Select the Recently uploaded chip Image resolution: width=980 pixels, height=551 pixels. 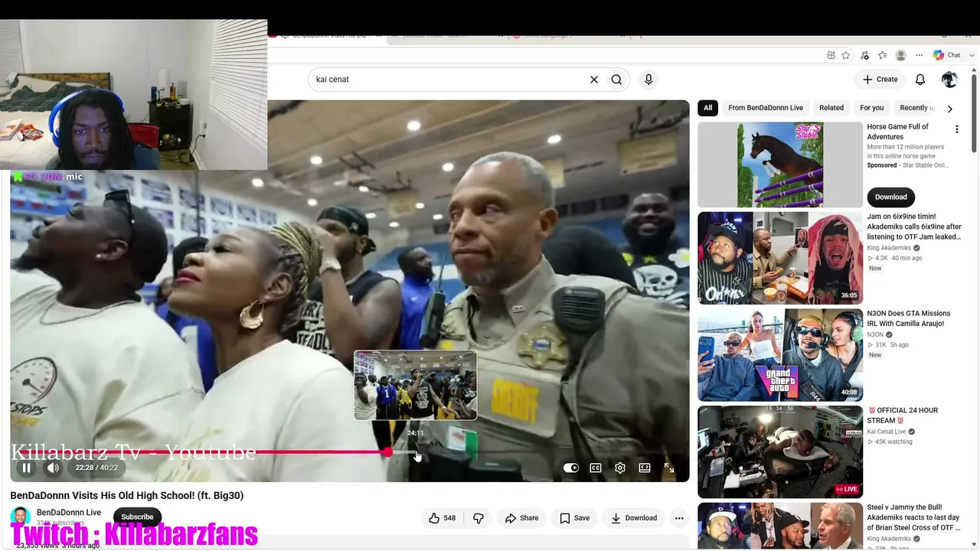pyautogui.click(x=917, y=108)
